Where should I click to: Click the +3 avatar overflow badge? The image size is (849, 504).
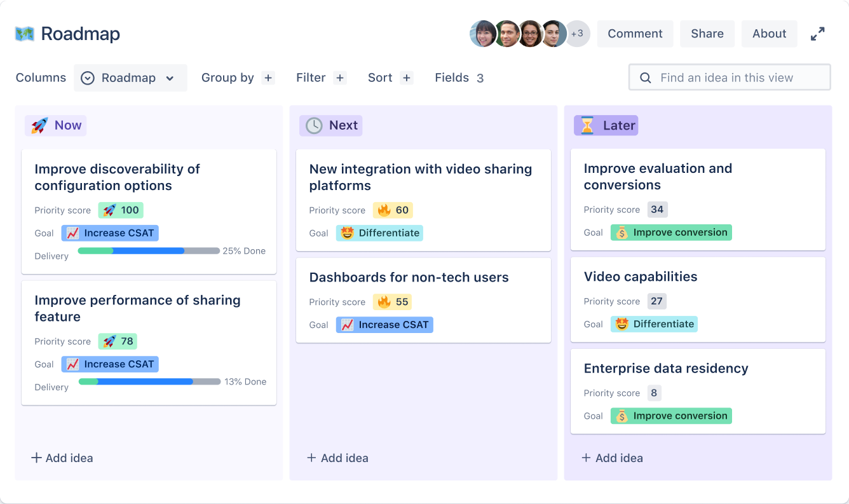coord(578,34)
